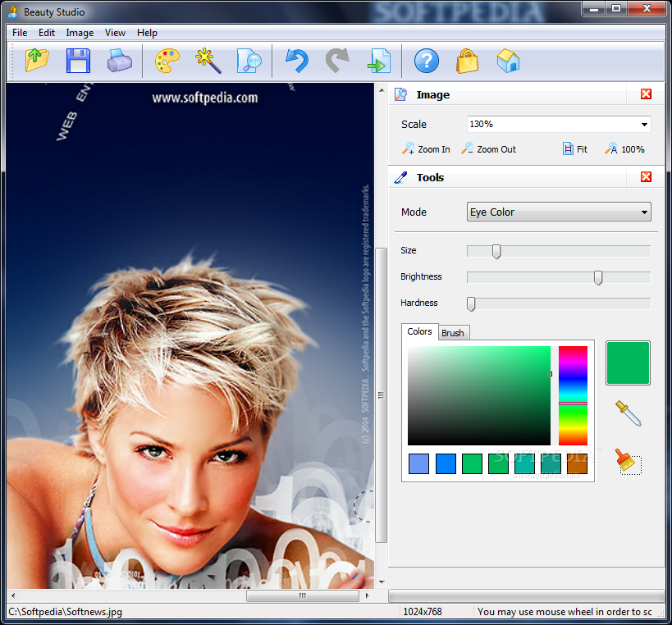Open the Scale dropdown showing 130%
672x625 pixels.
pos(559,124)
